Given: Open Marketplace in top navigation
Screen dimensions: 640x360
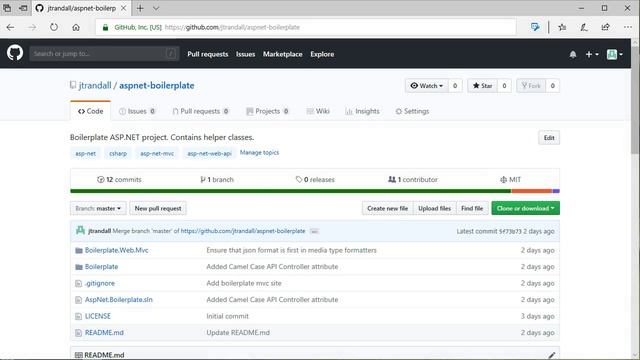Looking at the screenshot, I should click(282, 54).
